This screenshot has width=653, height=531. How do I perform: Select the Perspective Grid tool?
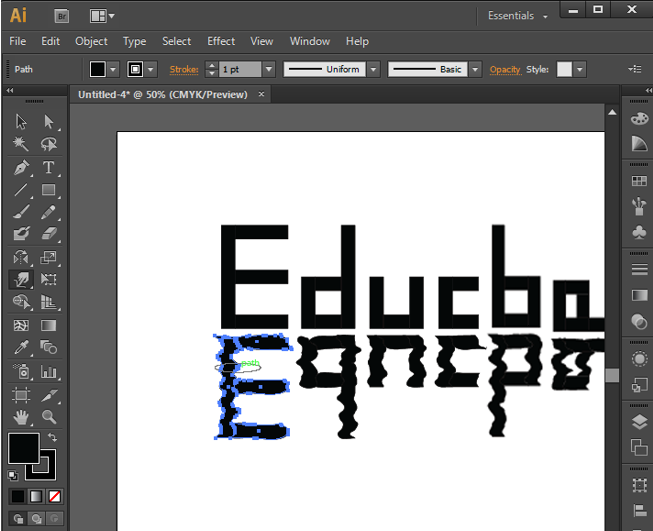coord(49,302)
